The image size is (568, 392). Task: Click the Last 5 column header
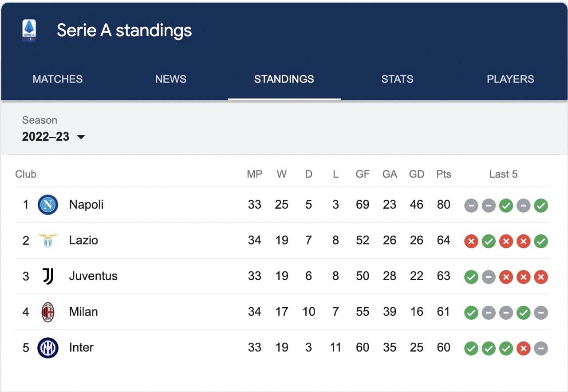tap(503, 174)
